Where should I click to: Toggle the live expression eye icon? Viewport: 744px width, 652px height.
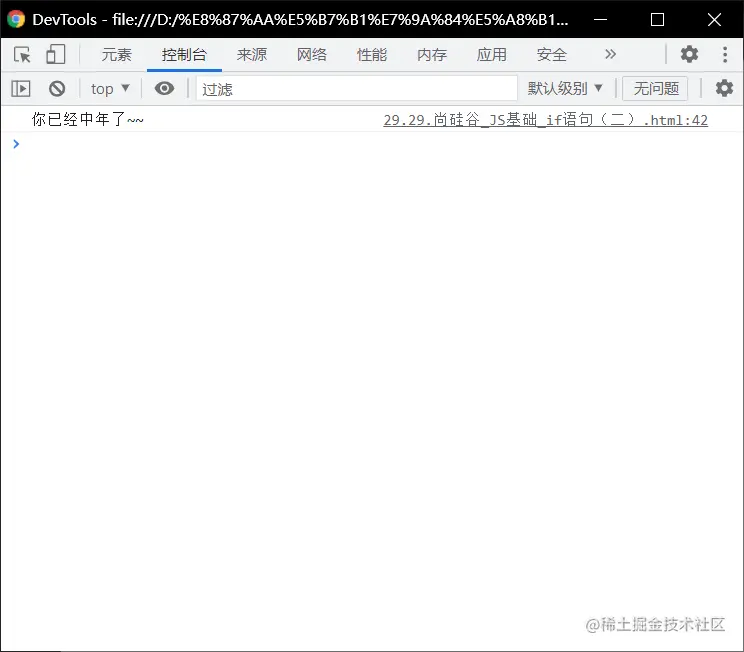[164, 89]
